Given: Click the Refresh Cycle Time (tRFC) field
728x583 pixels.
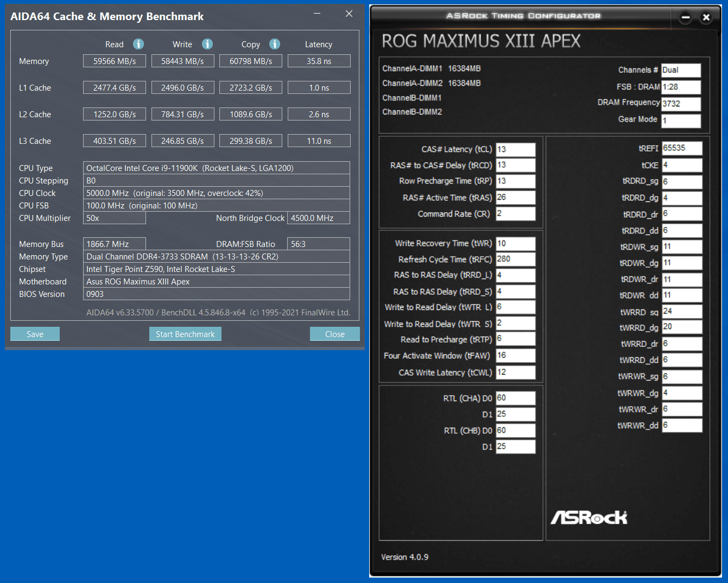Looking at the screenshot, I should click(x=516, y=259).
